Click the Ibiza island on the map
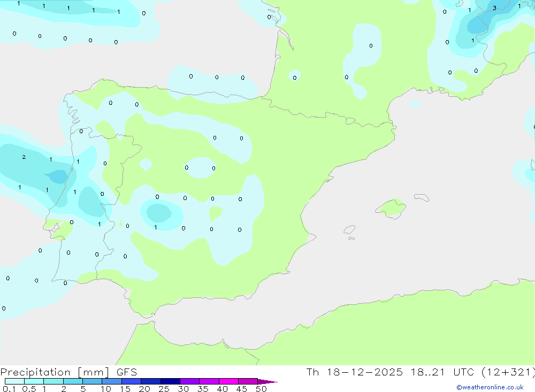Image resolution: width=535 pixels, height=392 pixels. 349,229
